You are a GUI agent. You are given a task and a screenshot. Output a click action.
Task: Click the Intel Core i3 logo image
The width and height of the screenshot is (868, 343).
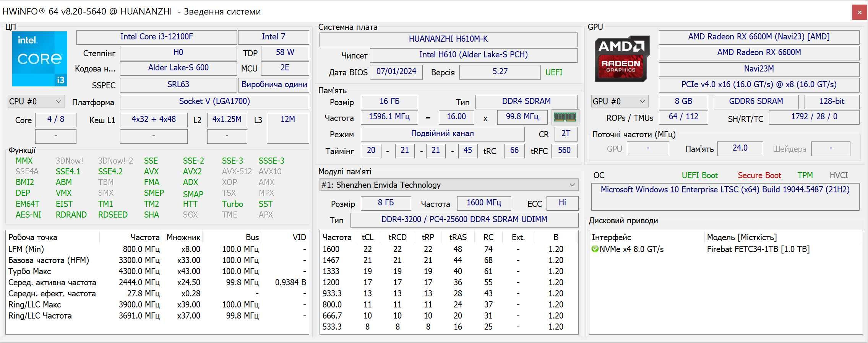click(x=40, y=59)
